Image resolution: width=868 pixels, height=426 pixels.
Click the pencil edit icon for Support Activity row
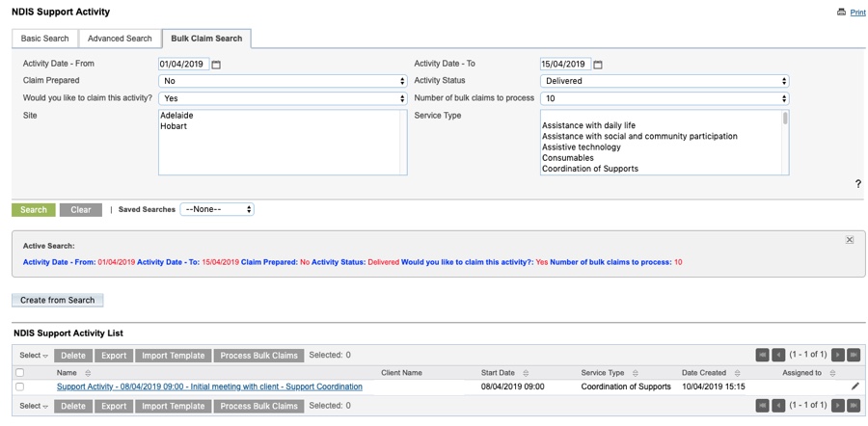[855, 386]
